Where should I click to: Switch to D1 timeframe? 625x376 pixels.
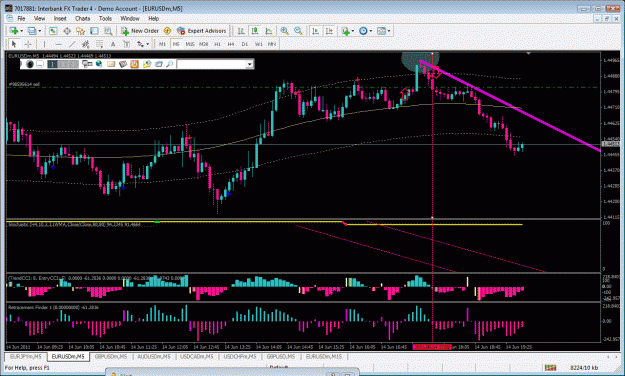245,44
